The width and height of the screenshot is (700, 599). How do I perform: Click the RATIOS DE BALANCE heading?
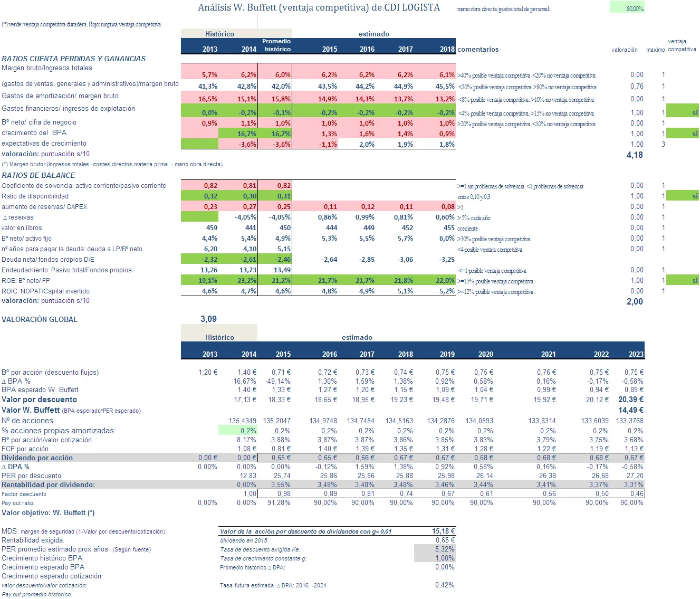[x=39, y=175]
